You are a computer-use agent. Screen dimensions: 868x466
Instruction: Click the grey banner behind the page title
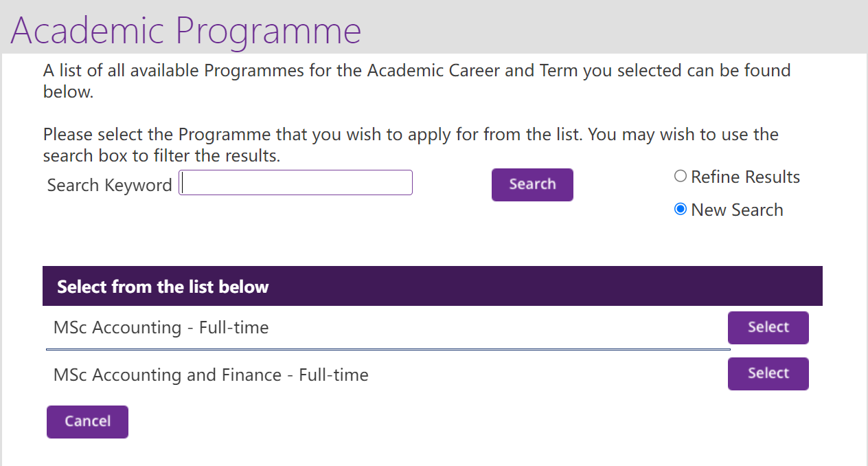(618, 27)
